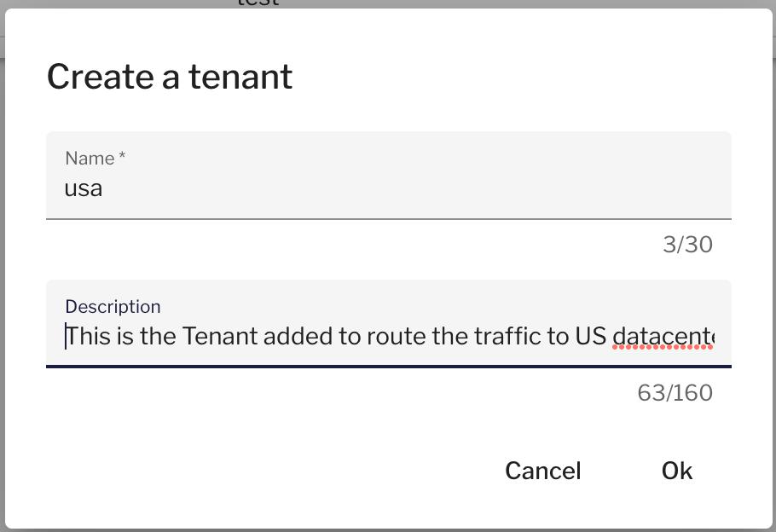
Task: Click the word "Tenant" in the description
Action: point(221,337)
